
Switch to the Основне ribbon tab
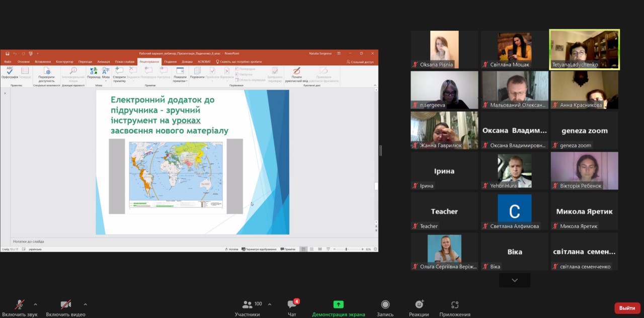(24, 62)
